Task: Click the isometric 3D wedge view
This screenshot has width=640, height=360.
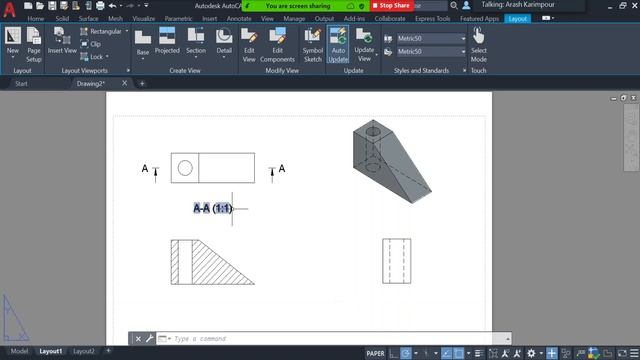Action: (x=392, y=161)
